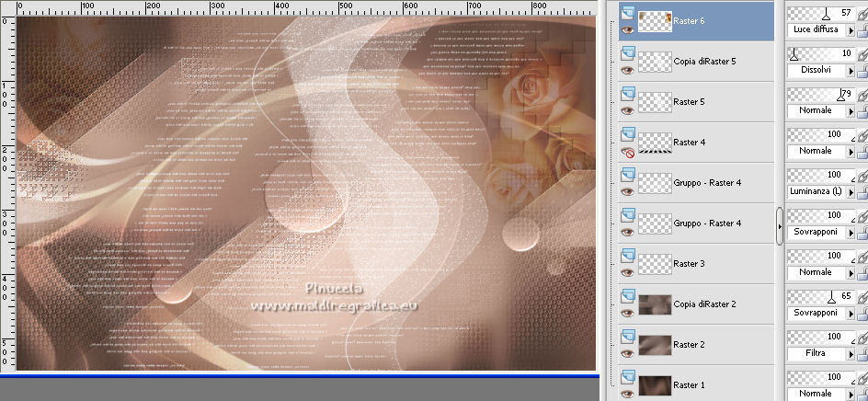Open the Filtra blend mode dropdown

(x=851, y=354)
